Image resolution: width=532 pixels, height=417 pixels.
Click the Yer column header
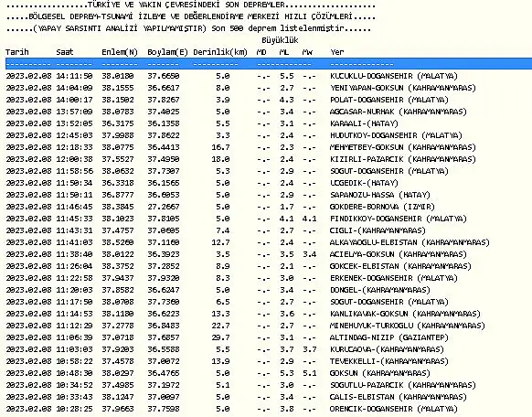337,52
